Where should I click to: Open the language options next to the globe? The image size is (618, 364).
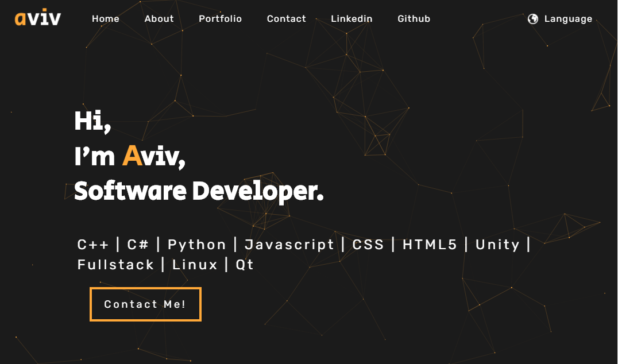pos(569,18)
